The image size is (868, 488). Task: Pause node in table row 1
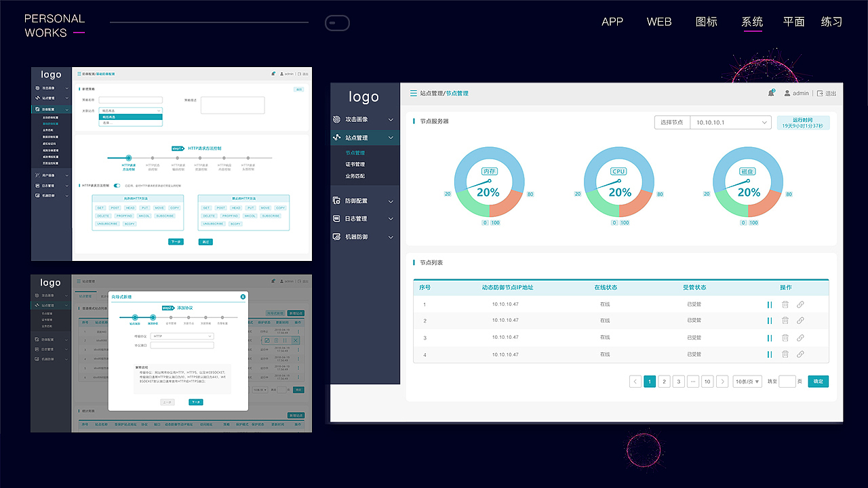pos(770,304)
